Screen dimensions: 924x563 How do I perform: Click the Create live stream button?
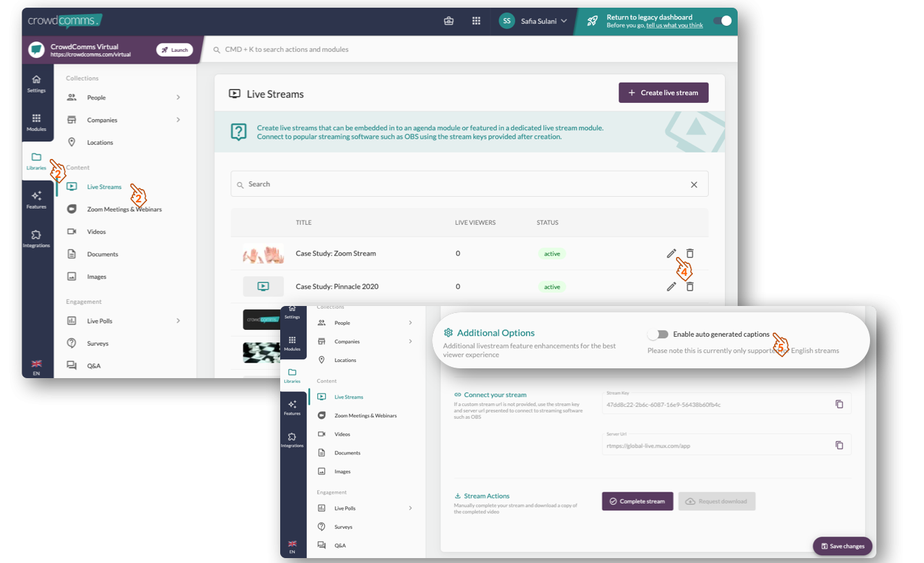click(x=663, y=92)
